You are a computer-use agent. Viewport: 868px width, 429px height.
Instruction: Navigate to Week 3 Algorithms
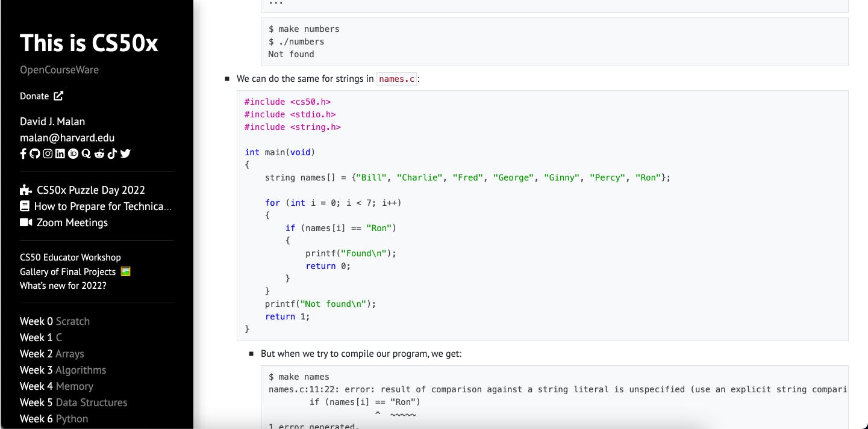point(63,370)
